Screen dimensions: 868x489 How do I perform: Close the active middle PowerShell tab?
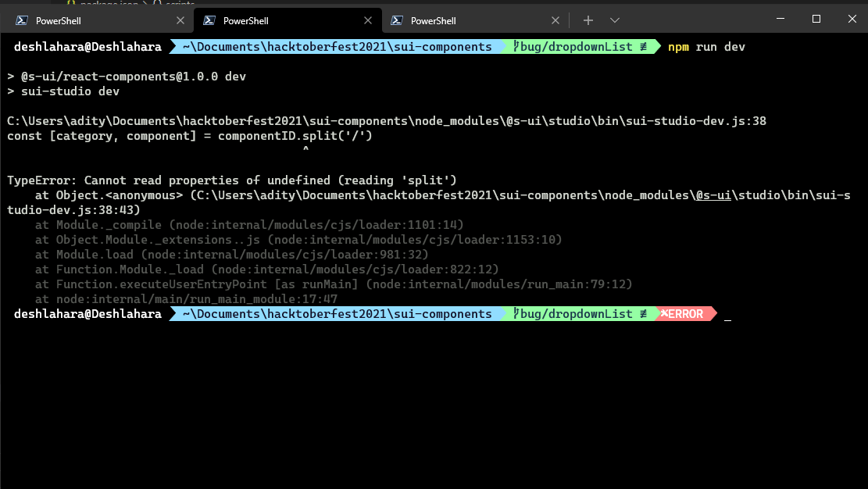coord(368,20)
